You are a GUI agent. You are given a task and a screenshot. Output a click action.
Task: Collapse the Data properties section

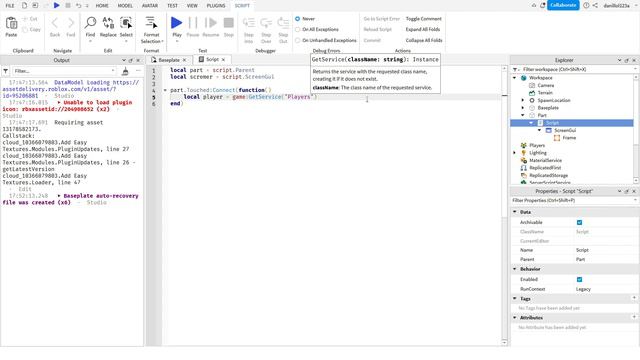tap(515, 212)
